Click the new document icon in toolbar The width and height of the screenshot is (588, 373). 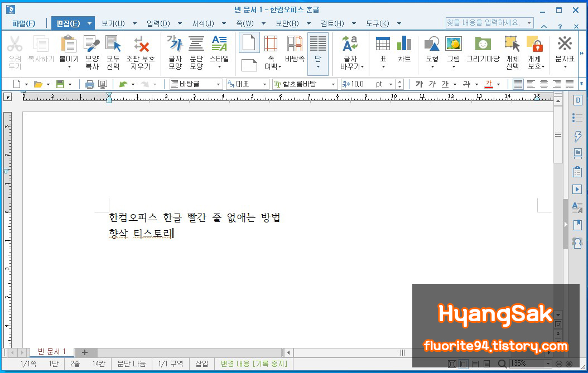[17, 84]
